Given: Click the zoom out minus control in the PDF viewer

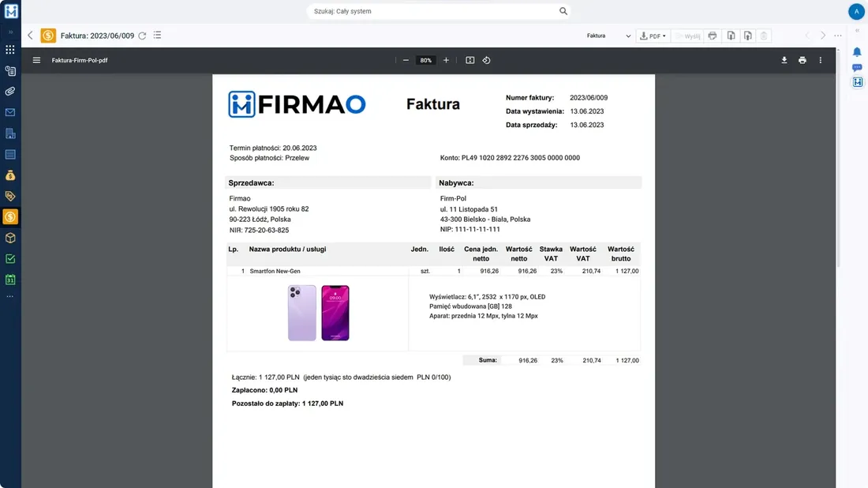Looking at the screenshot, I should coord(406,59).
